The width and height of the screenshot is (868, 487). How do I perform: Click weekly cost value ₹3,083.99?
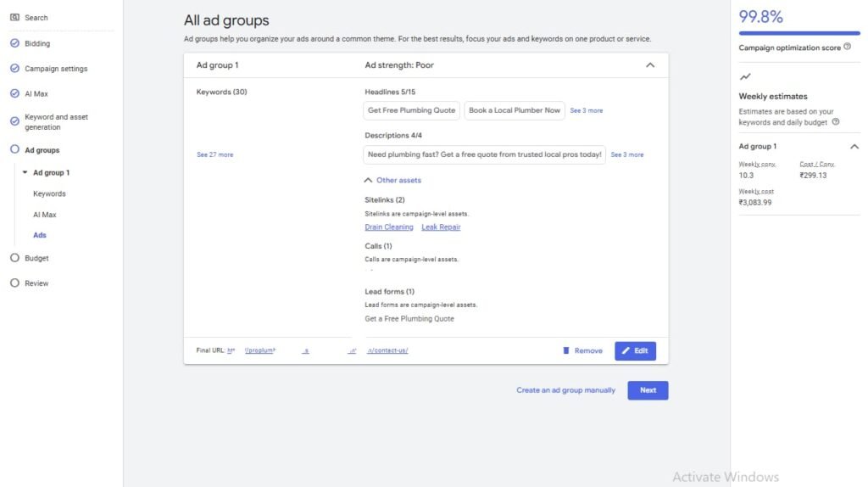coord(754,202)
